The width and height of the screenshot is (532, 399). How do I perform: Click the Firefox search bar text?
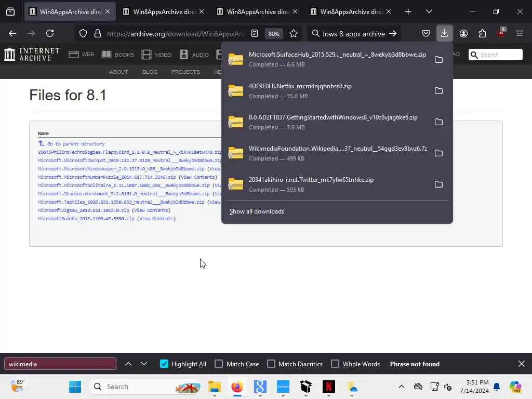click(x=353, y=34)
